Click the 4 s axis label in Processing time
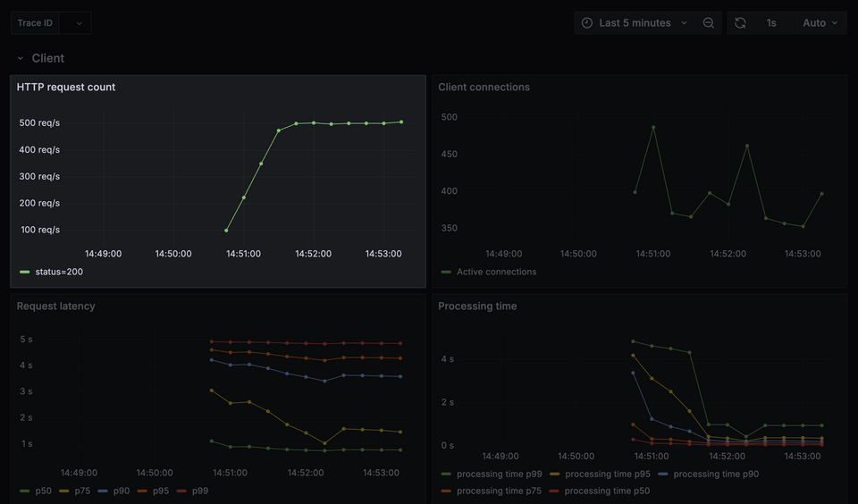858x504 pixels. (x=447, y=359)
